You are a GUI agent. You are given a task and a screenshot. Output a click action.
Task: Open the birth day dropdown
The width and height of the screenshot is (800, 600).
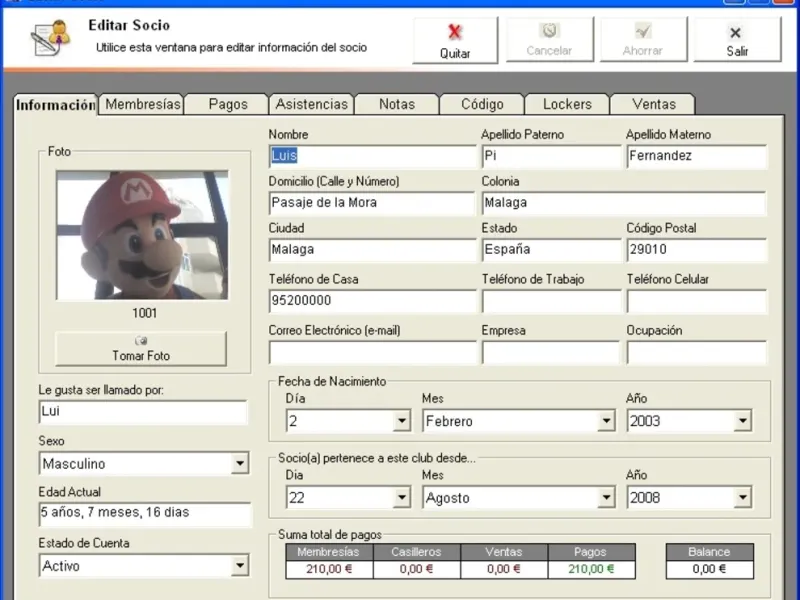(401, 421)
